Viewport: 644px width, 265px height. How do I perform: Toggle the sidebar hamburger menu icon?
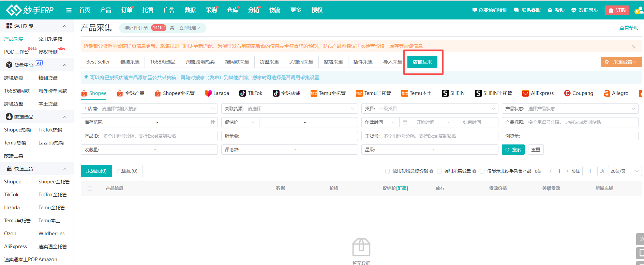pyautogui.click(x=69, y=10)
